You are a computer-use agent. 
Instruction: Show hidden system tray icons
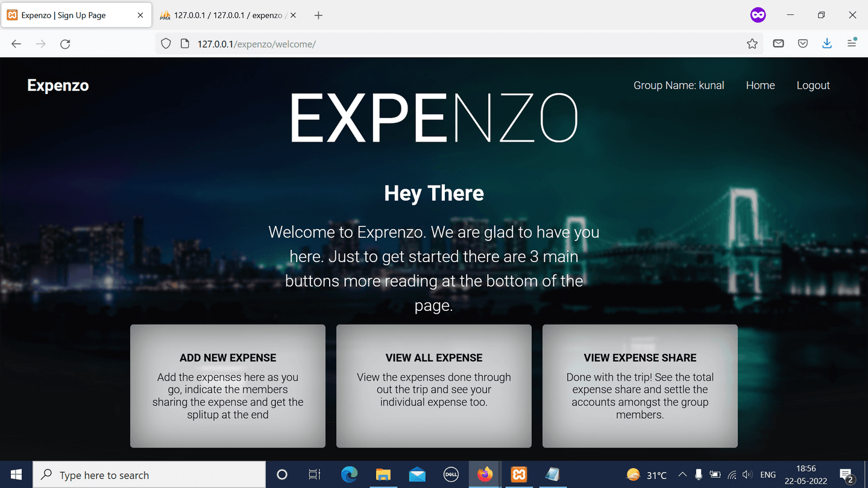pos(682,475)
